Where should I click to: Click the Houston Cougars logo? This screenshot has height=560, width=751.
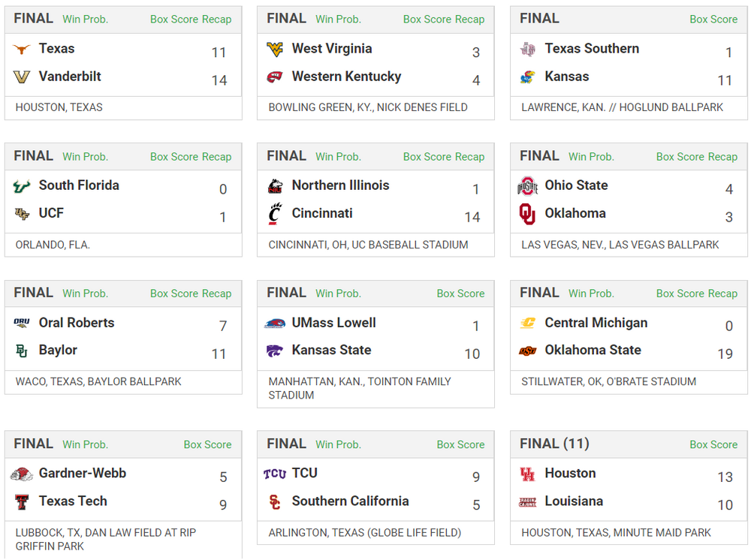[x=528, y=474]
